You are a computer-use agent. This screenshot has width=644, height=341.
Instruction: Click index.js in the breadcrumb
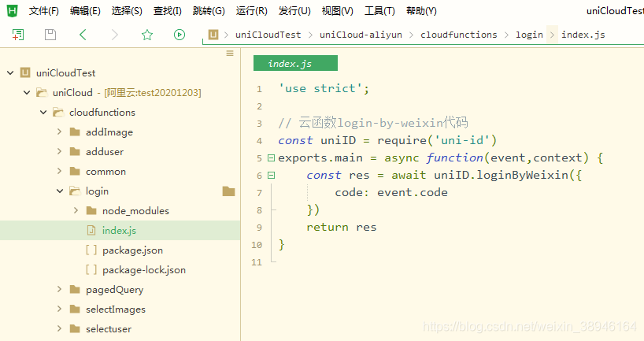583,35
